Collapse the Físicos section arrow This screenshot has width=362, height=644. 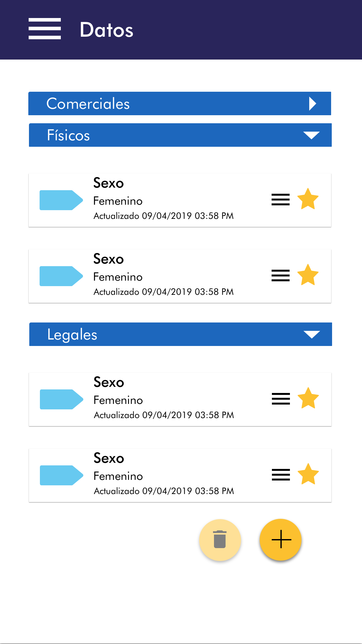click(311, 135)
